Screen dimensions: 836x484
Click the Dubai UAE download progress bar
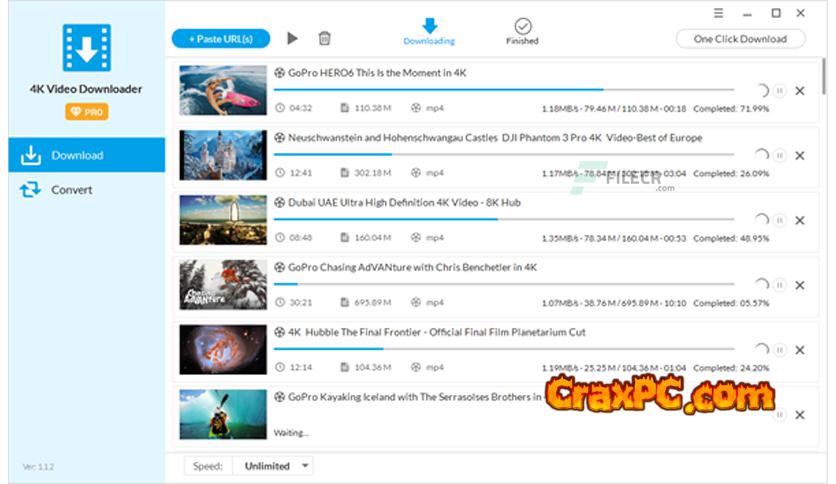pos(504,219)
